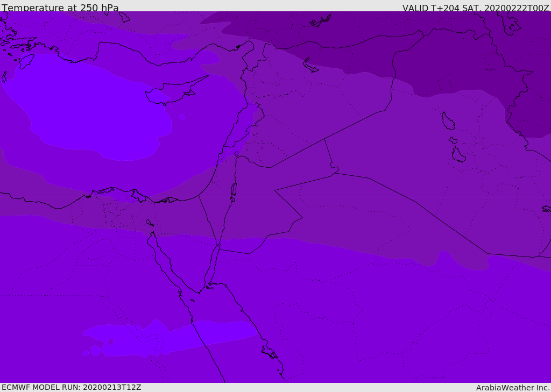551x392 pixels.
Task: Click the 'ECMWF MODEL RUN: 20200213T12Z' text
Action: pyautogui.click(x=72, y=387)
